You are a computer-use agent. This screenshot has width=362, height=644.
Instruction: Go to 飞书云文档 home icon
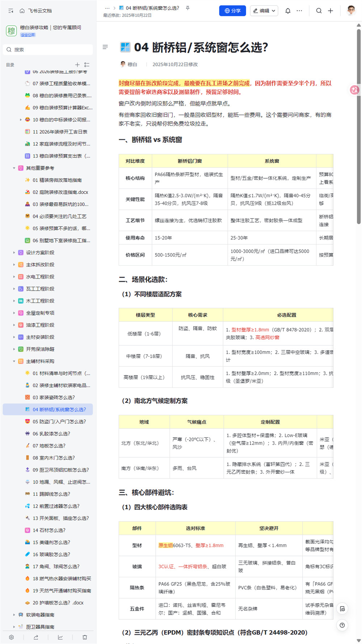coord(22,11)
